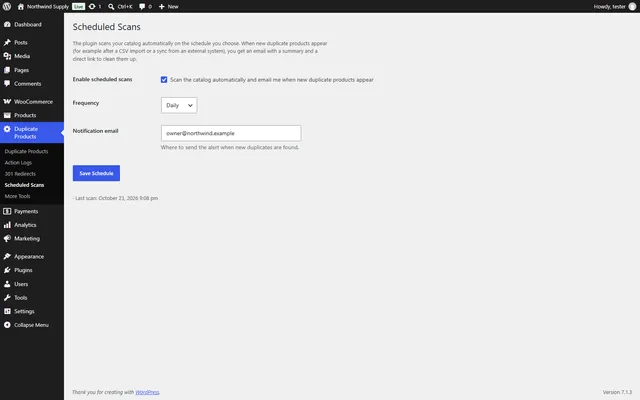Go to the WooCommerce menu
Image resolution: width=640 pixels, height=400 pixels.
[33, 102]
